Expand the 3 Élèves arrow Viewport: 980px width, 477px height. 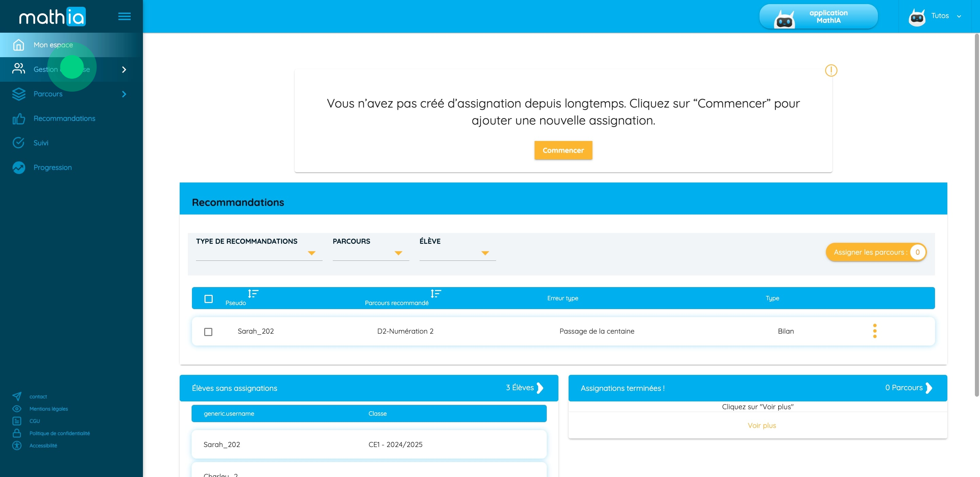(540, 388)
